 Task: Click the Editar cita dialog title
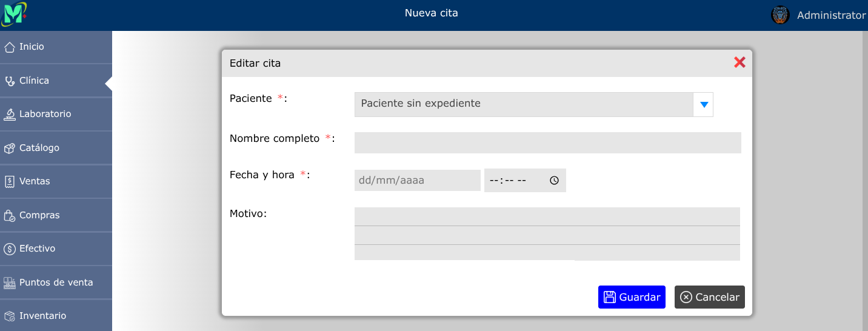tap(255, 63)
